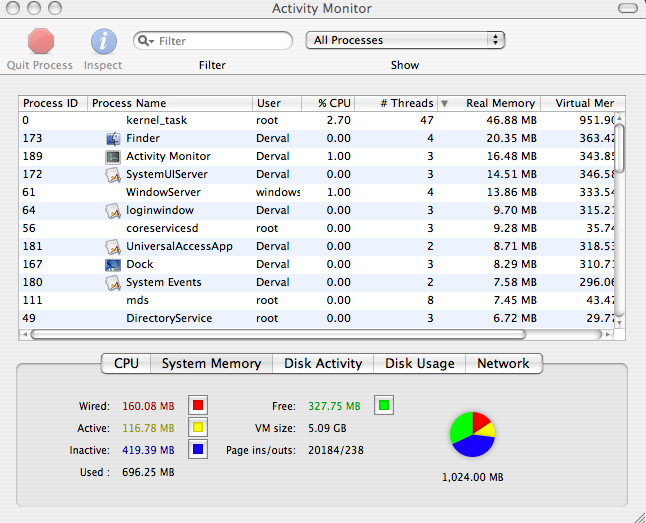This screenshot has width=646, height=523.
Task: Click the vertical scrollbar down arrow
Action: pos(619,324)
